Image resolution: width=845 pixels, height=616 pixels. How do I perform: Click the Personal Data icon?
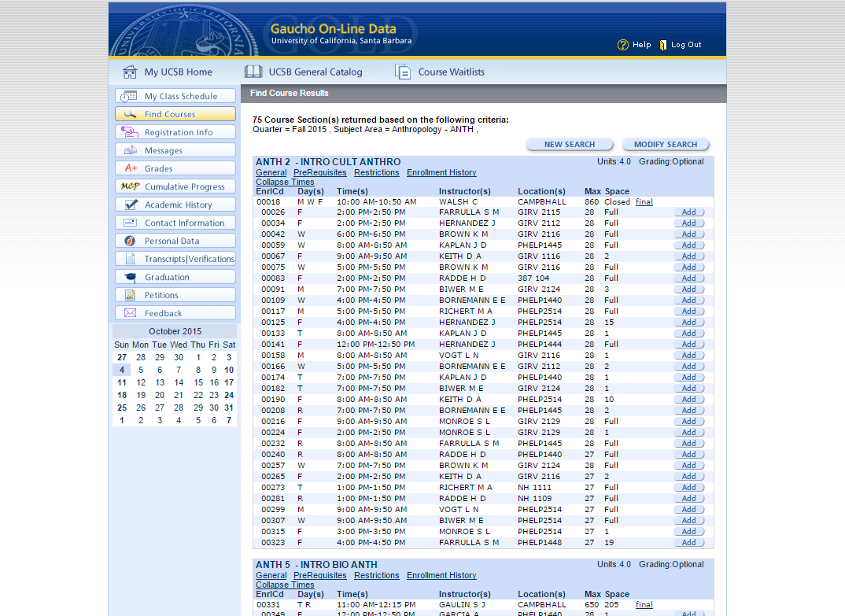click(x=129, y=241)
